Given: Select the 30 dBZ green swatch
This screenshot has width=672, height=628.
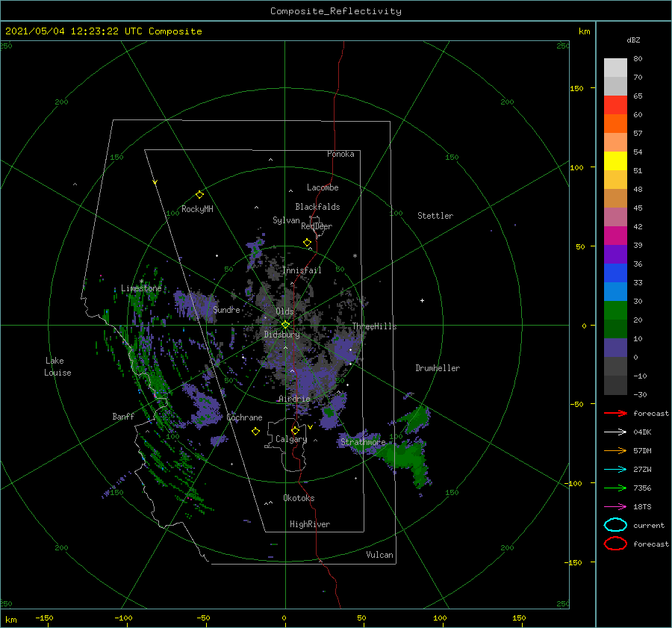Looking at the screenshot, I should click(615, 311).
